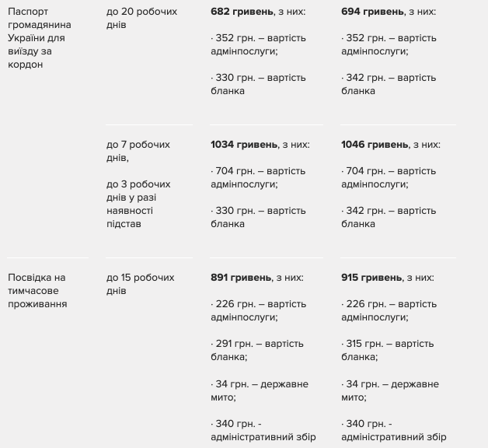Select the "291 грн. – вартість бланка" line
Viewport: 488px width, 448px height.
pyautogui.click(x=258, y=350)
